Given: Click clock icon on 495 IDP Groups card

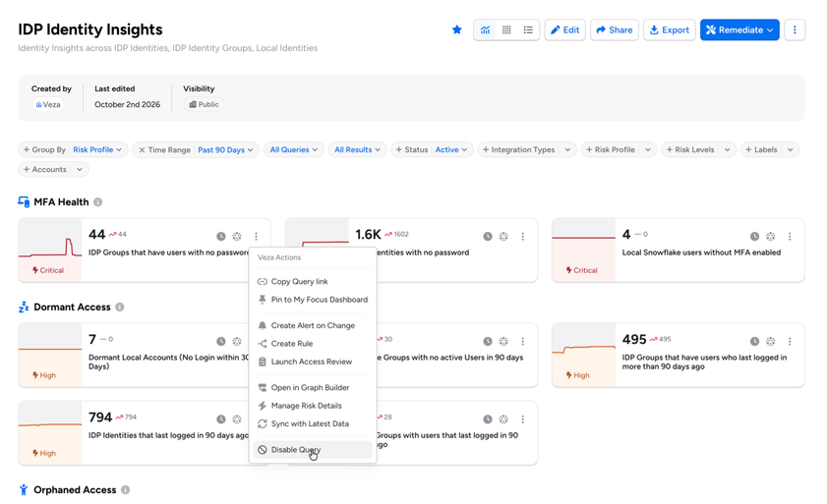Looking at the screenshot, I should (x=755, y=341).
